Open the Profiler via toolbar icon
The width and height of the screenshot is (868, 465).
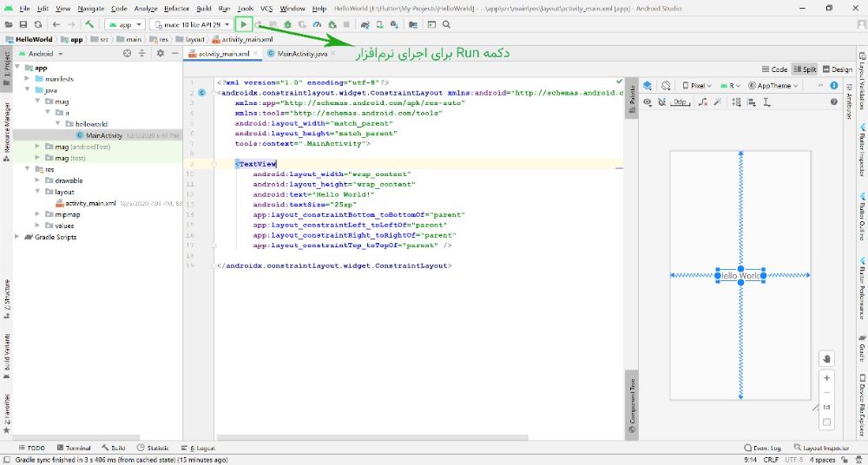(x=317, y=24)
